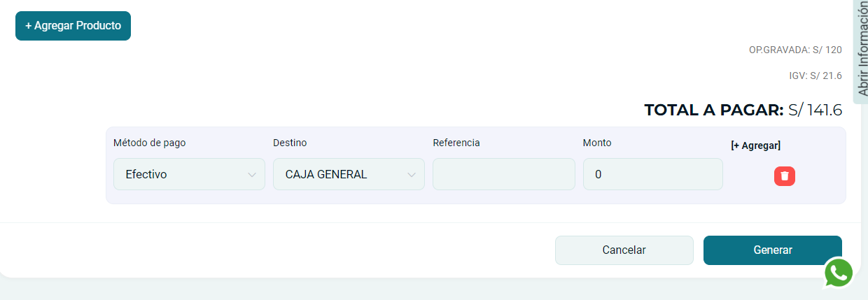Viewport: 868px width, 300px height.
Task: Click the Referencia label
Action: pos(456,143)
